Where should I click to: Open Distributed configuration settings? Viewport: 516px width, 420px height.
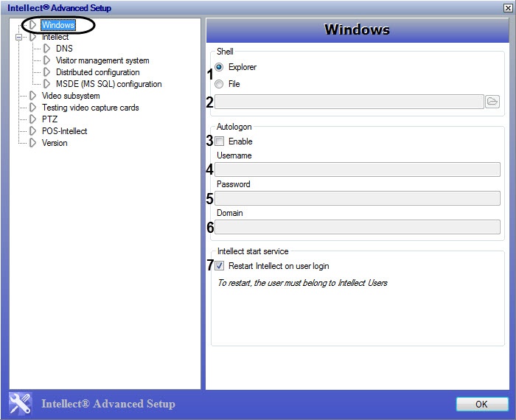[x=98, y=72]
